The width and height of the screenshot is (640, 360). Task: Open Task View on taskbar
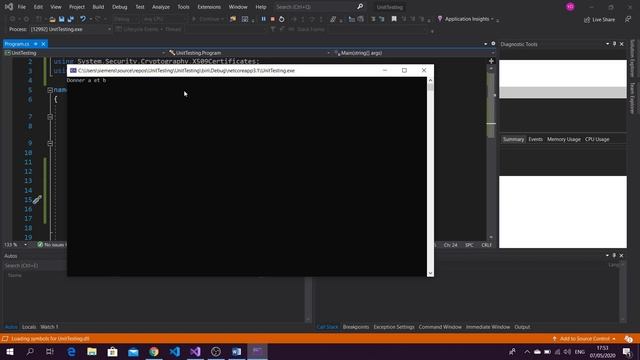coord(50,351)
